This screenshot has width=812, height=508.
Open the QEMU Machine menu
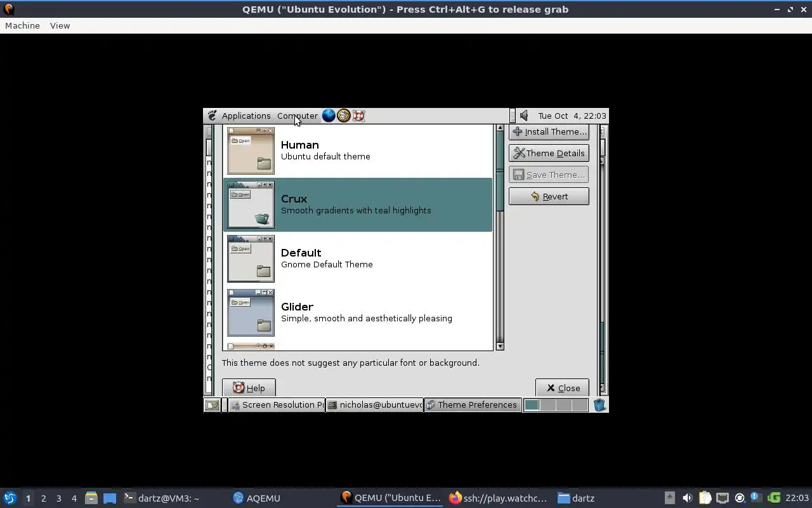[x=22, y=25]
